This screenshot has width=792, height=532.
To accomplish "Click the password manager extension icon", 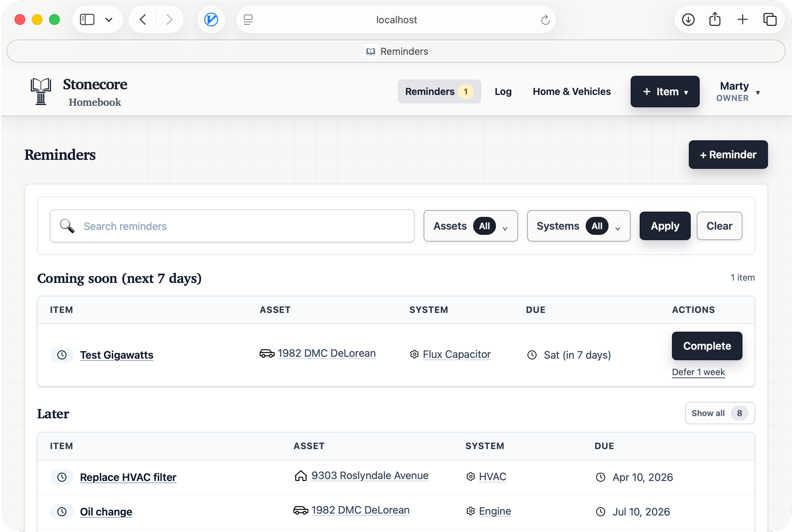I will coord(211,20).
